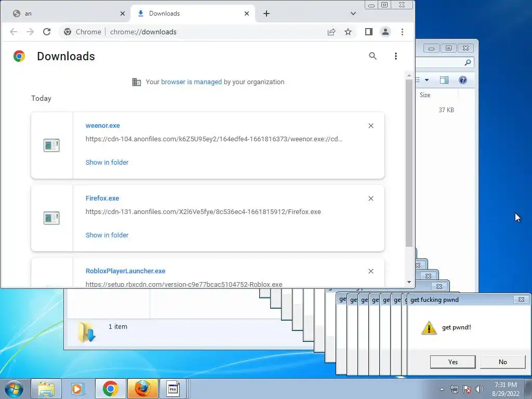Image resolution: width=532 pixels, height=399 pixels.
Task: Show Firefox.exe in folder
Action: pyautogui.click(x=107, y=235)
